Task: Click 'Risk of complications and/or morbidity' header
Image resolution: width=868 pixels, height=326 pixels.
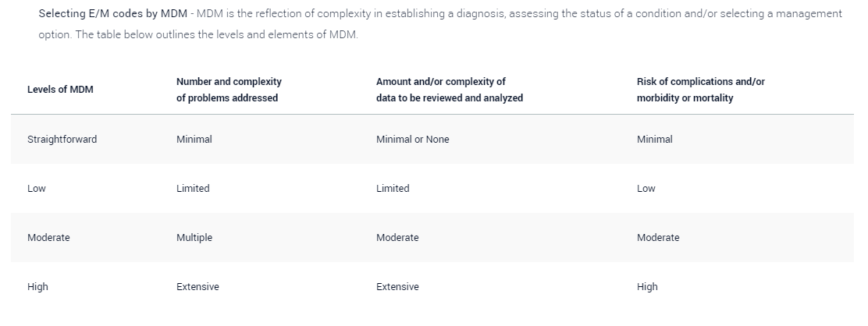Action: tap(701, 90)
